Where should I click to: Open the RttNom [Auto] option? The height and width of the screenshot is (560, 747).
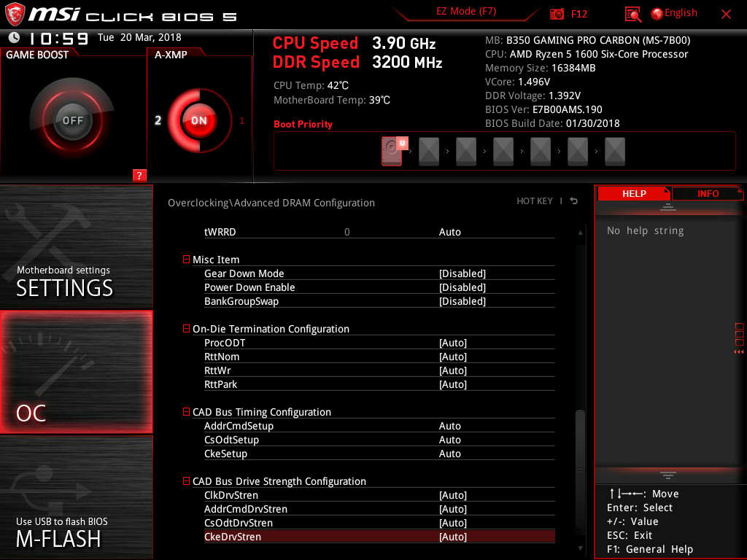[452, 357]
